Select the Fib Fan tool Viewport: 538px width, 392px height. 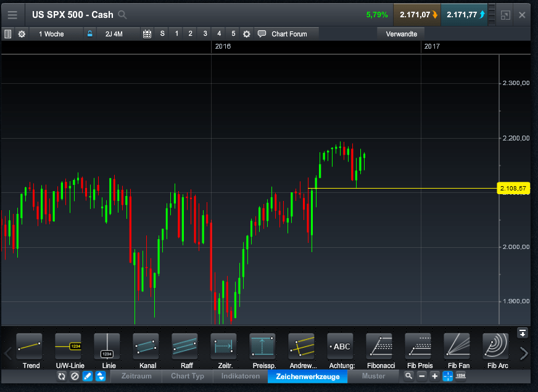457,351
